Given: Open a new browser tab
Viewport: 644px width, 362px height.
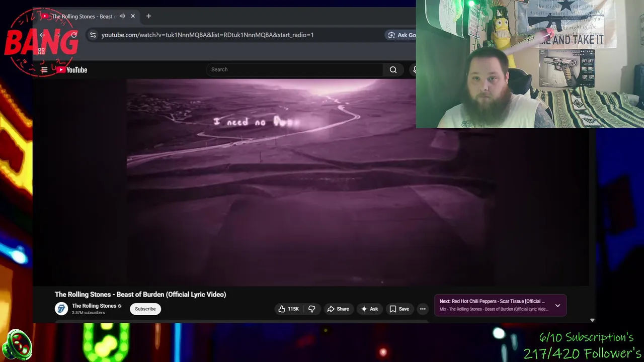Looking at the screenshot, I should [x=148, y=16].
